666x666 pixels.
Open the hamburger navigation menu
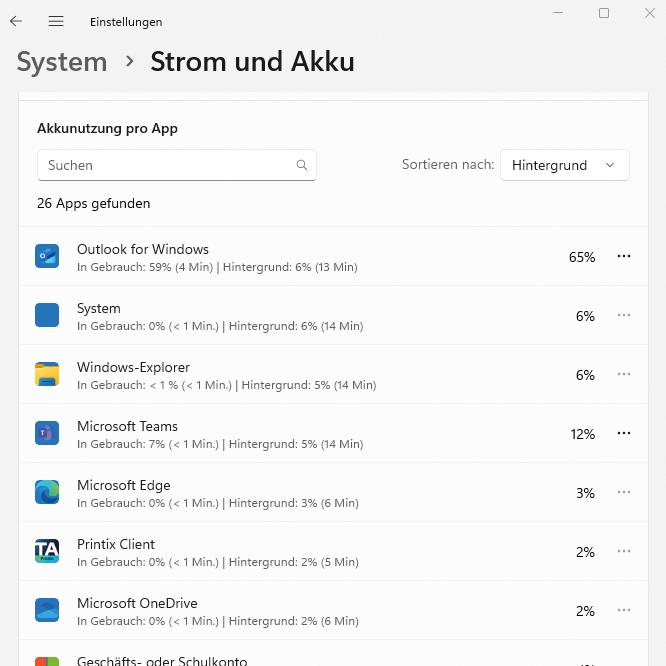(x=56, y=21)
